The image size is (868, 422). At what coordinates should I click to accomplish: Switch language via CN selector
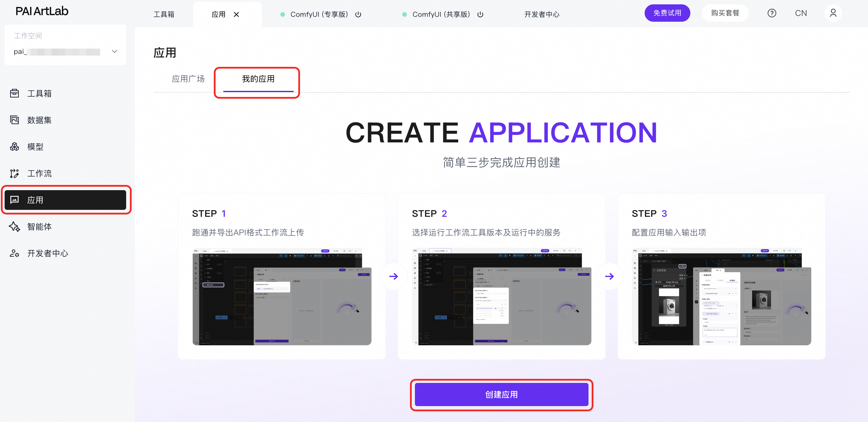coord(801,13)
